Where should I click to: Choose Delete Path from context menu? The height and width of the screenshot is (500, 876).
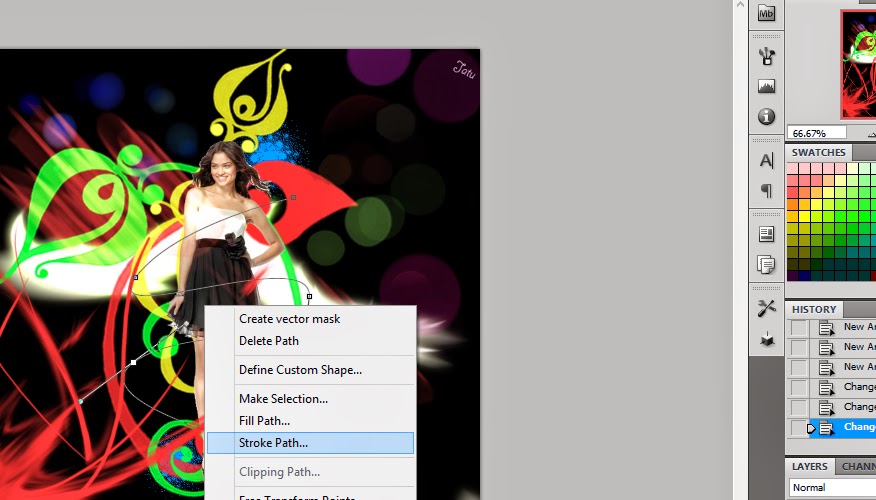[x=311, y=341]
